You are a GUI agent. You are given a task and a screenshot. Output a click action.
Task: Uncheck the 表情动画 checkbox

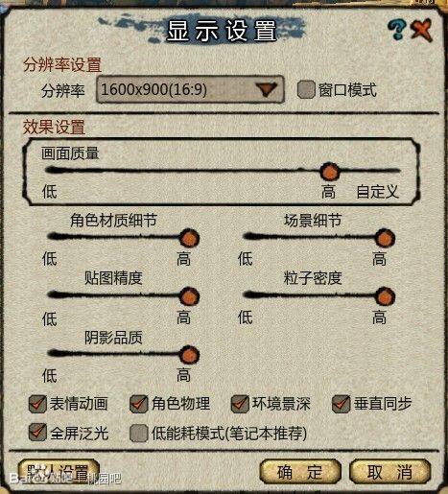click(x=37, y=404)
